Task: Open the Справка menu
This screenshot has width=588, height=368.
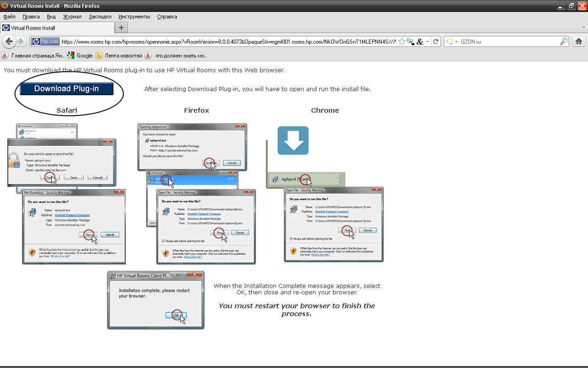Action: (167, 17)
